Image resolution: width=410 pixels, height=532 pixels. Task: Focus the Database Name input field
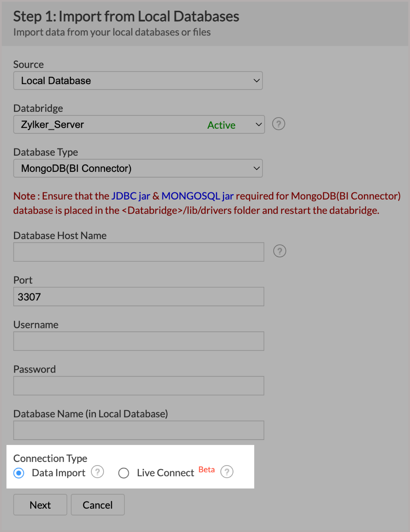tap(139, 430)
